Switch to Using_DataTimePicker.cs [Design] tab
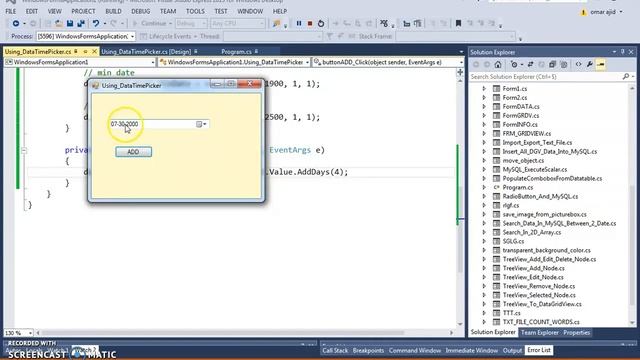This screenshot has width=640, height=360. coord(146,52)
